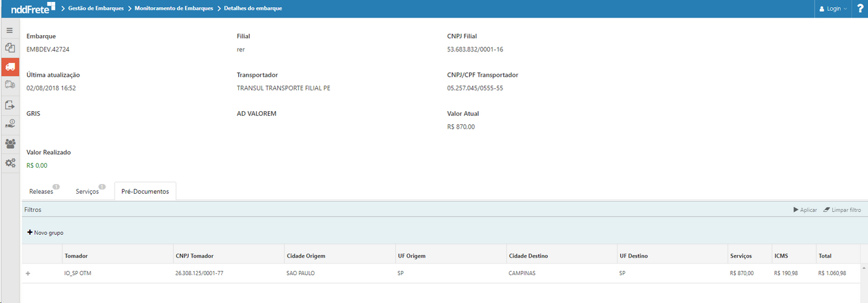Open the Login dropdown menu

click(x=833, y=8)
